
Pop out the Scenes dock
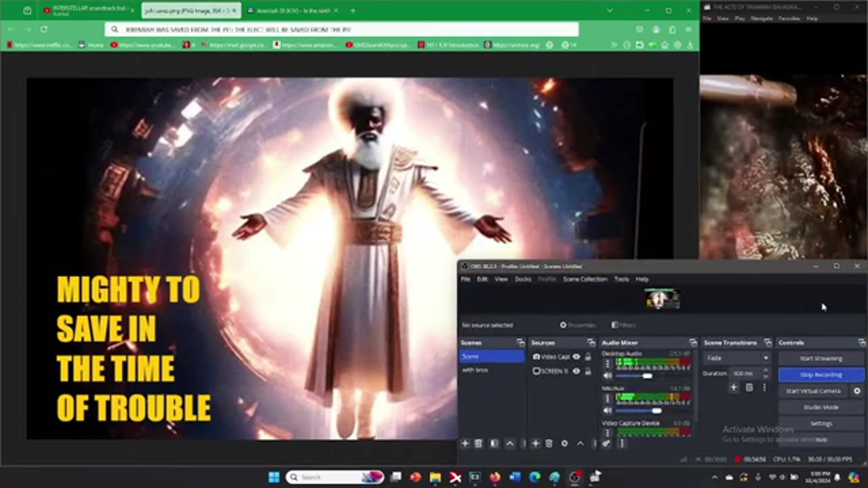(520, 343)
